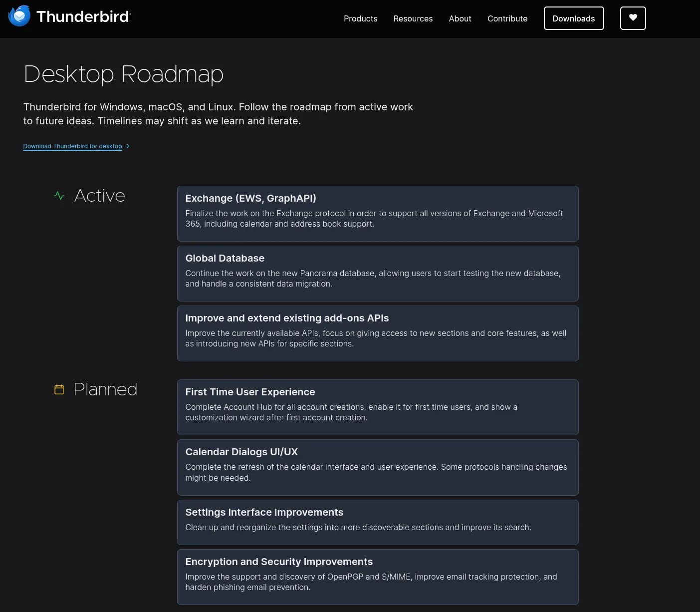Click the Desktop Roadmap page heading
This screenshot has width=700, height=612.
(123, 74)
